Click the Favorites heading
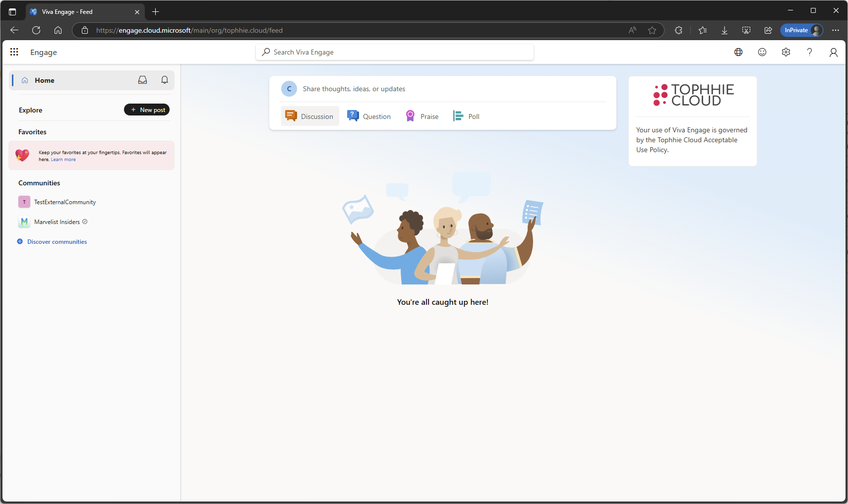Image resolution: width=848 pixels, height=504 pixels. tap(32, 132)
